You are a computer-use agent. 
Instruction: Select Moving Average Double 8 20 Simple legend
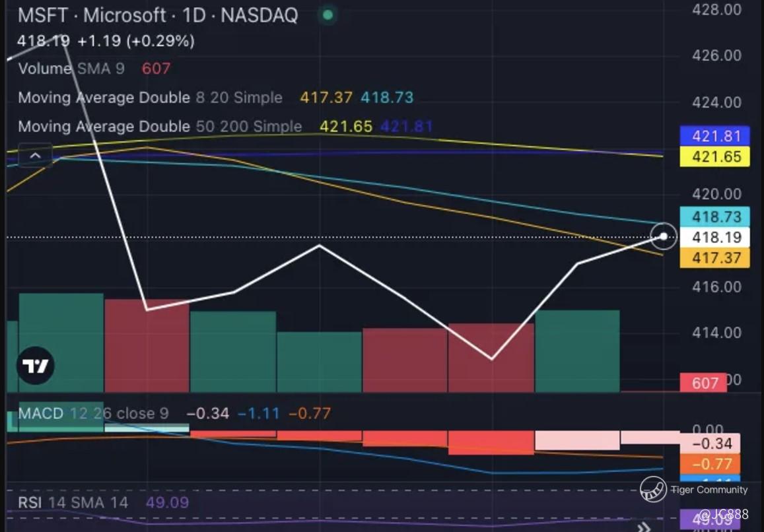tap(150, 98)
